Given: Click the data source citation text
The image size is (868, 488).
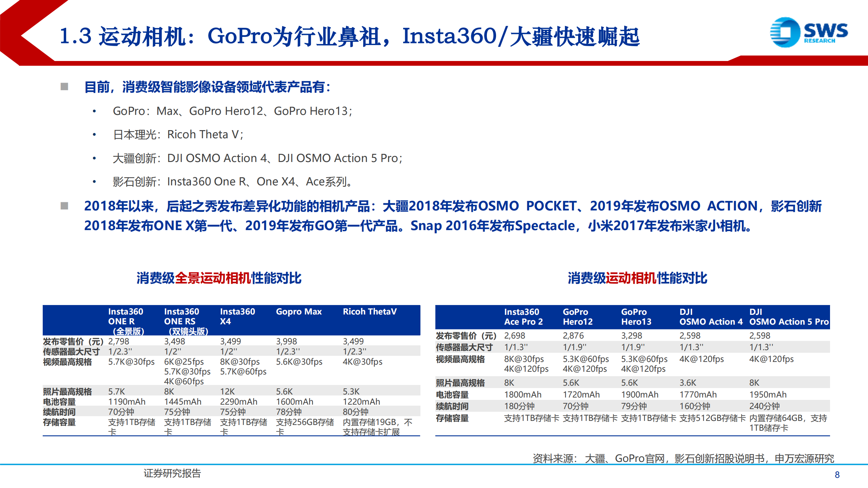Looking at the screenshot, I should pos(683,459).
